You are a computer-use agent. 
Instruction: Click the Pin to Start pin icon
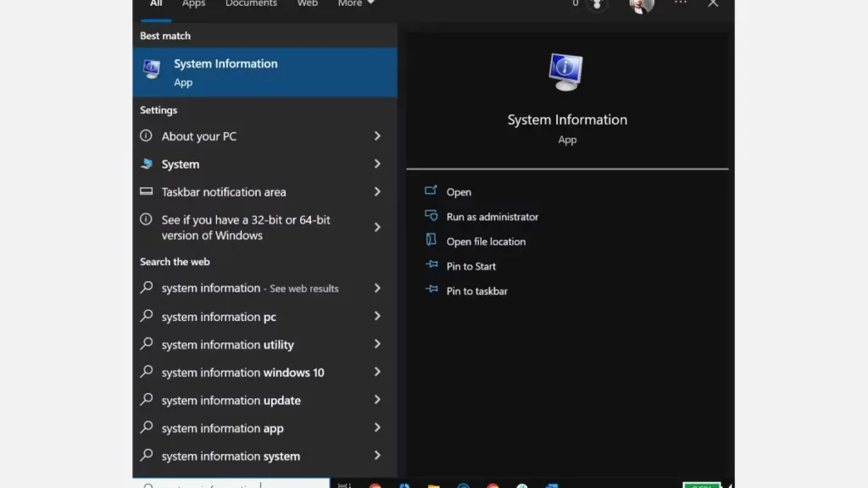click(x=431, y=264)
